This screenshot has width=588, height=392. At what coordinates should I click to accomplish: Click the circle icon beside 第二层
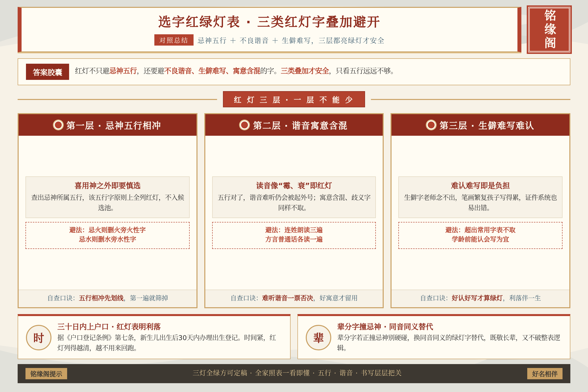click(245, 125)
